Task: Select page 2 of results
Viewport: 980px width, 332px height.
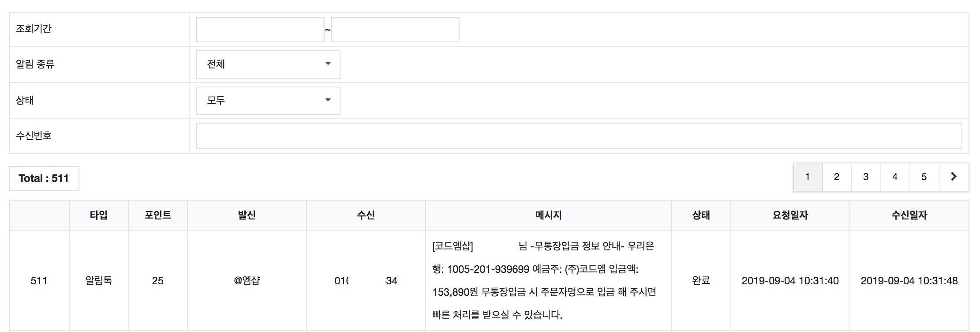Action: tap(837, 177)
